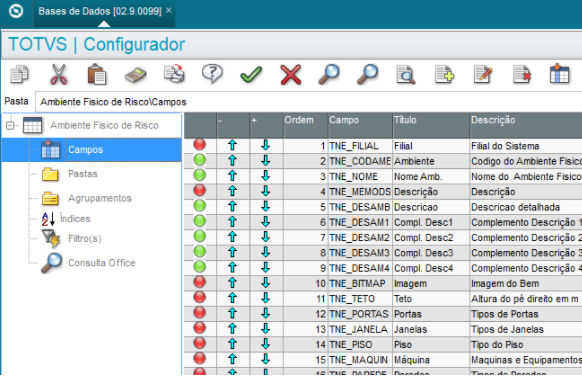Select the 'Tipo do Piso' description cell
This screenshot has width=582, height=381.
[526, 345]
